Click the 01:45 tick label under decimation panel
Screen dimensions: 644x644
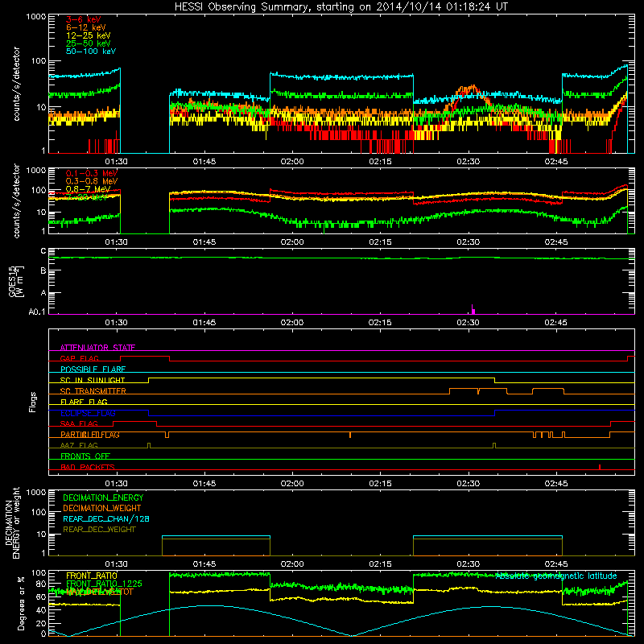204,564
